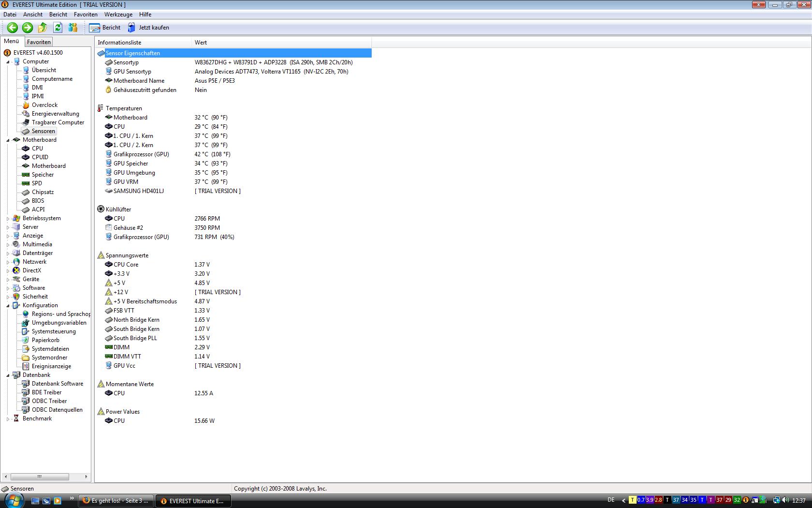Image resolution: width=812 pixels, height=508 pixels.
Task: Click the Wert column header
Action: pyautogui.click(x=201, y=43)
